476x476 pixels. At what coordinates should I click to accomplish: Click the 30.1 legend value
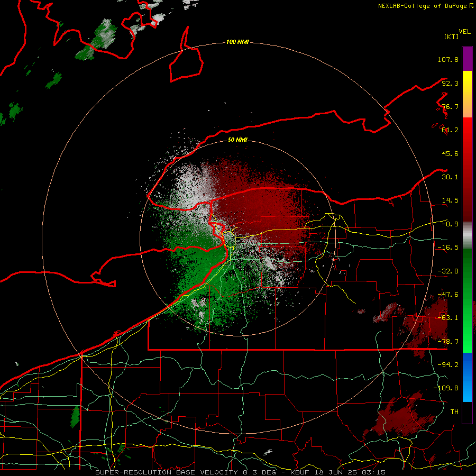coord(450,177)
